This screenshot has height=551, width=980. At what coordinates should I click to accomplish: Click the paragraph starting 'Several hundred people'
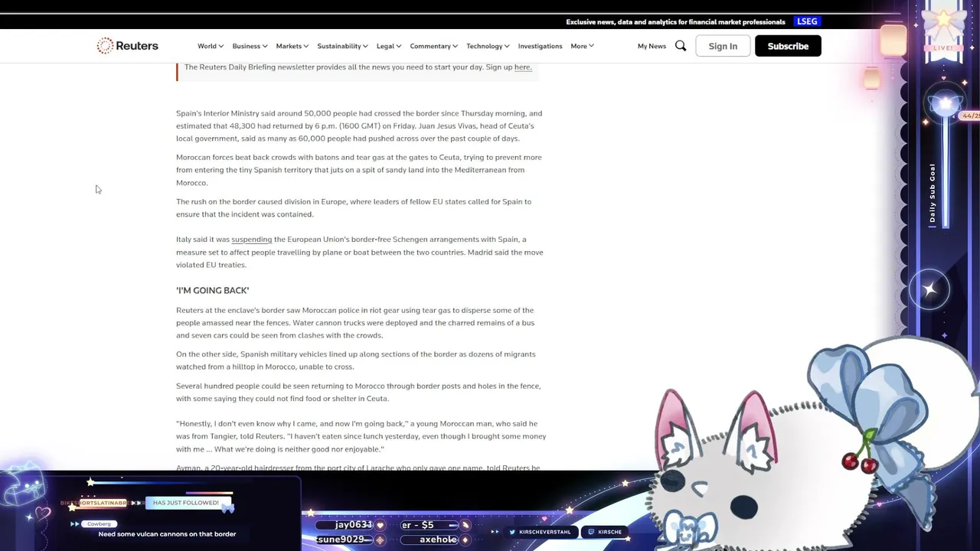coord(358,392)
